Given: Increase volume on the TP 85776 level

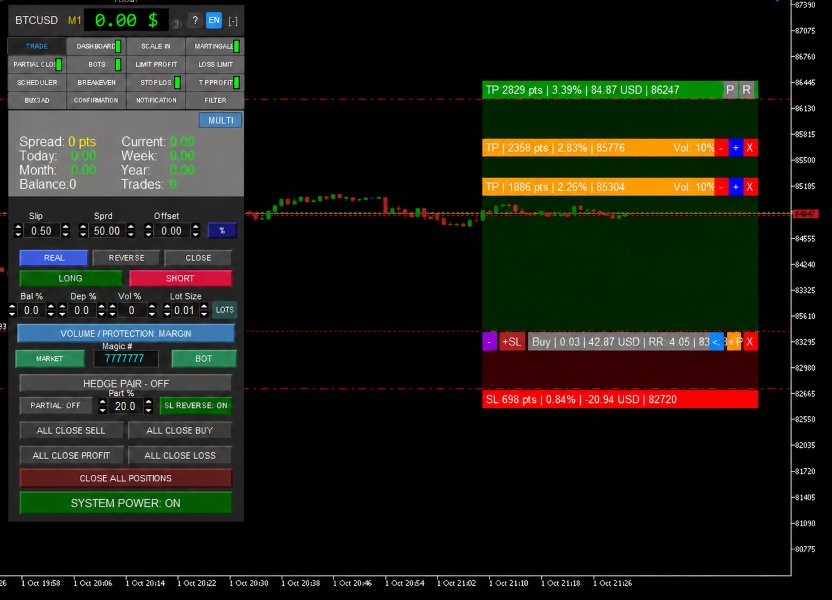Looking at the screenshot, I should click(735, 148).
